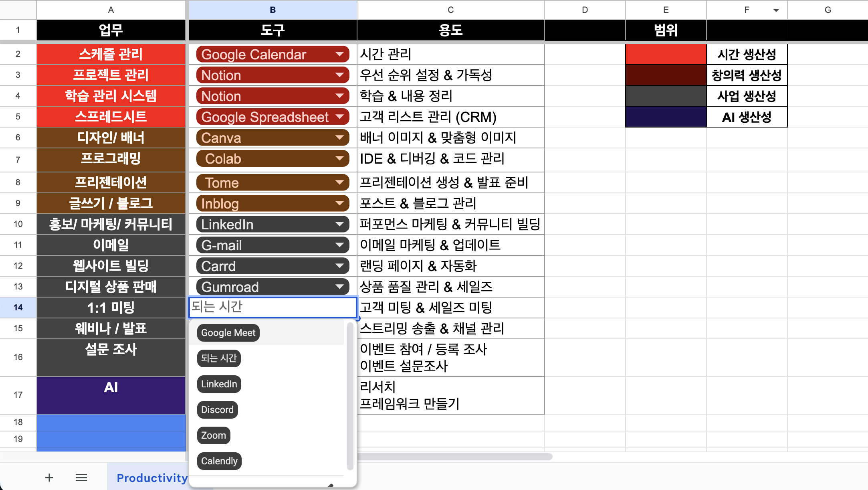868x490 pixels.
Task: Open the Canva dropdown chip
Action: (x=273, y=138)
